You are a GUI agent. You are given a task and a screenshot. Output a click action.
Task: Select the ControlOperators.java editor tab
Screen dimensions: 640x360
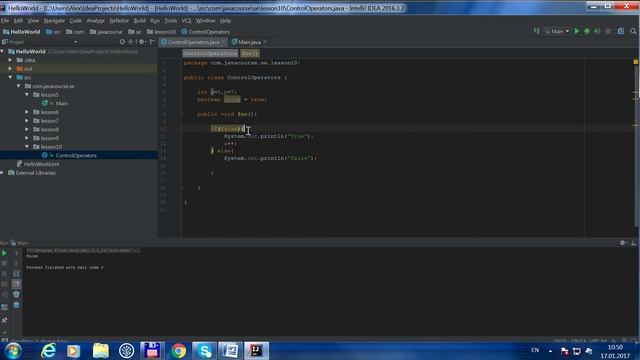click(193, 42)
